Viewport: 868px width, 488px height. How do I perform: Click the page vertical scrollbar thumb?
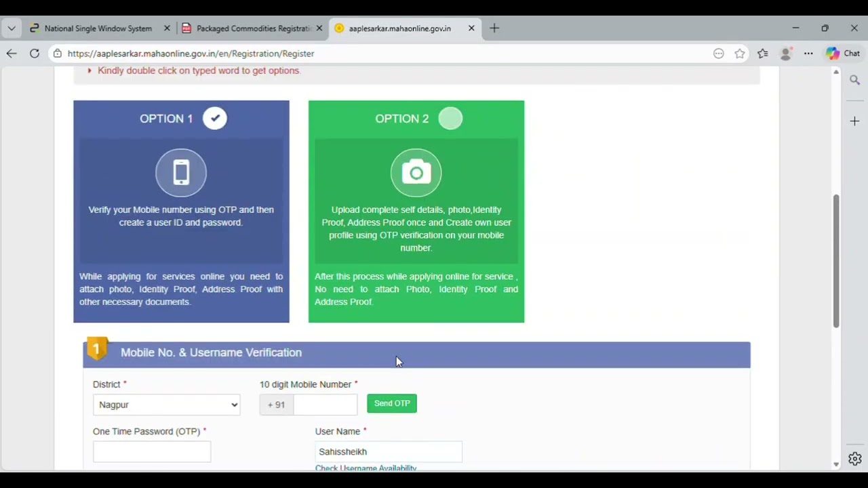click(836, 261)
